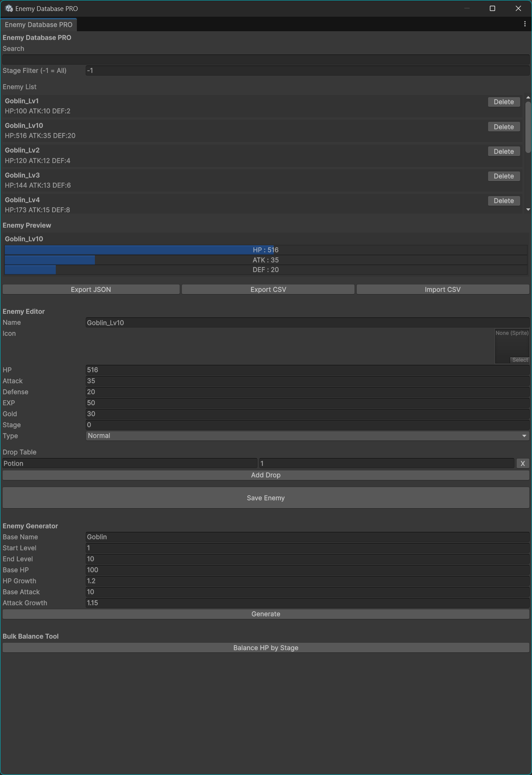532x775 pixels.
Task: Click the enemy list scroll-down arrow
Action: click(528, 210)
